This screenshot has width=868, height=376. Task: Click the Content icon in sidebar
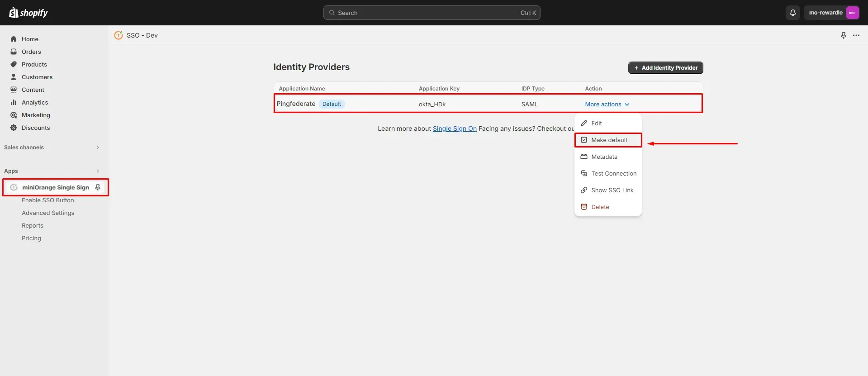[x=14, y=90]
